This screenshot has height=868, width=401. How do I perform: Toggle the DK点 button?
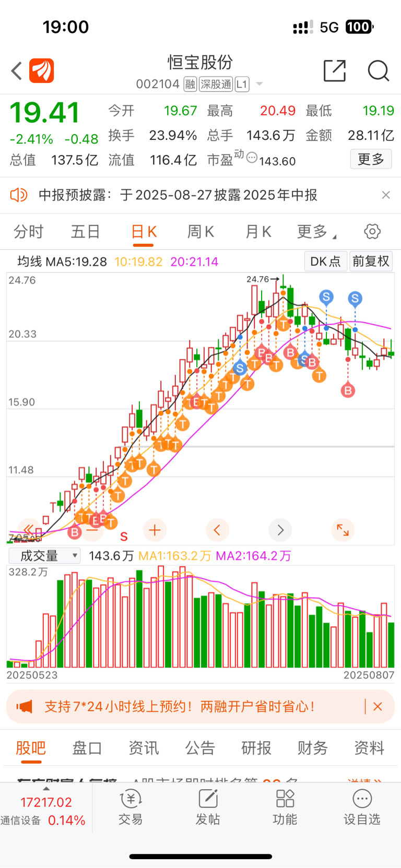click(326, 261)
